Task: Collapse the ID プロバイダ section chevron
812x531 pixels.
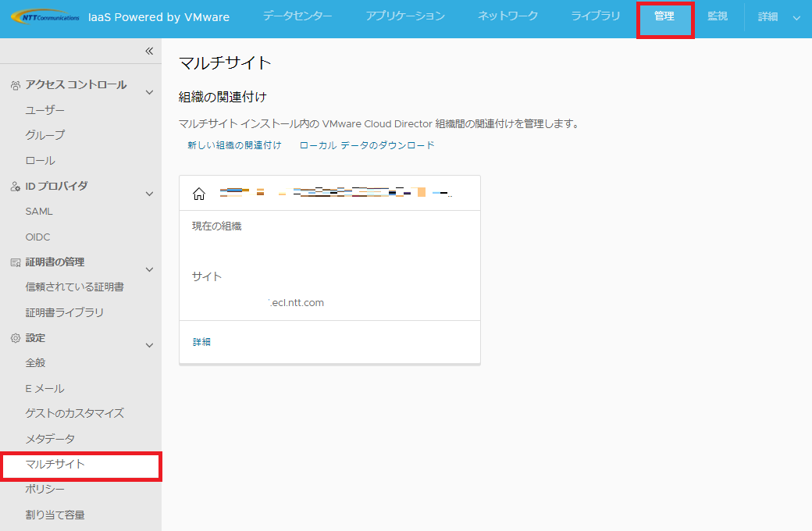Action: click(x=150, y=194)
